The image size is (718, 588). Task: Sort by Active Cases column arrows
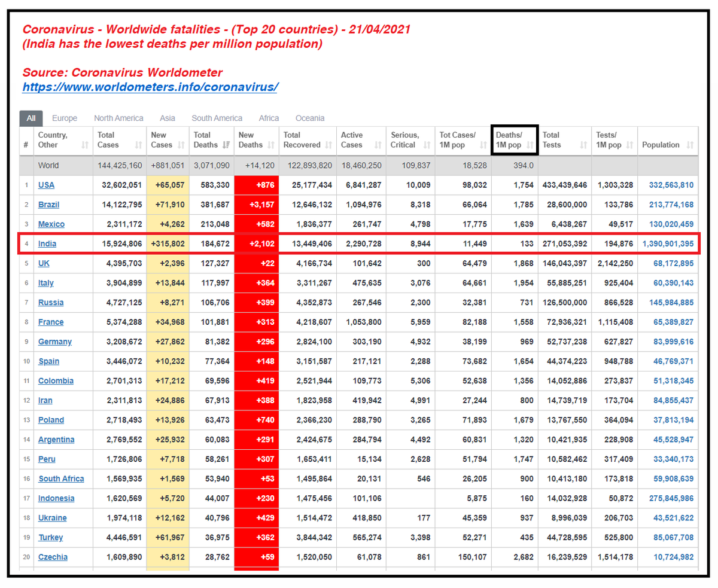click(x=378, y=145)
